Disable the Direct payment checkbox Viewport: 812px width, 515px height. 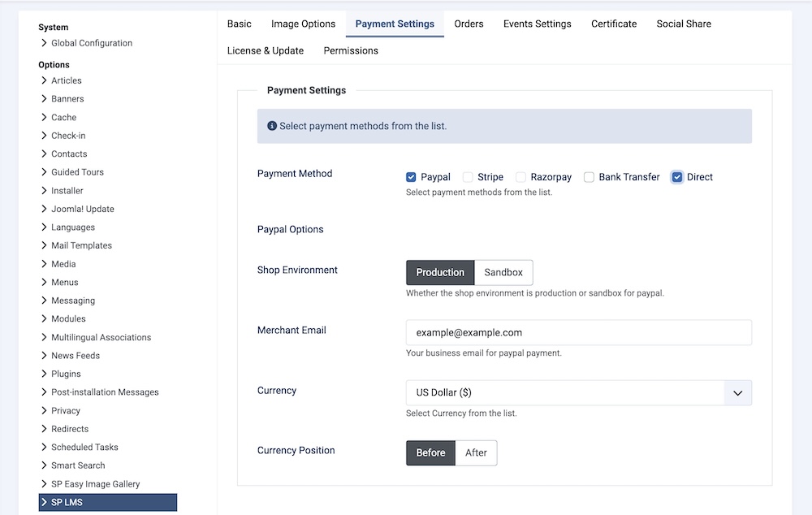(677, 177)
